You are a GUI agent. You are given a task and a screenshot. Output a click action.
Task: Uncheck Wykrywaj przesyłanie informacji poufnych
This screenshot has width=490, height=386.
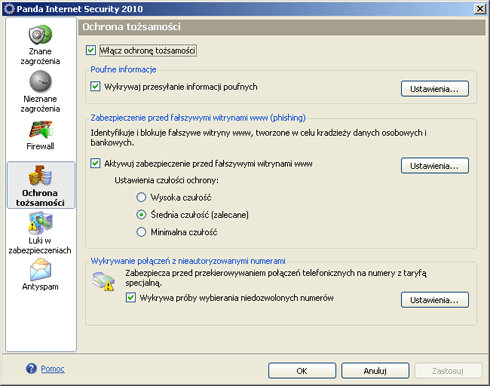point(95,87)
